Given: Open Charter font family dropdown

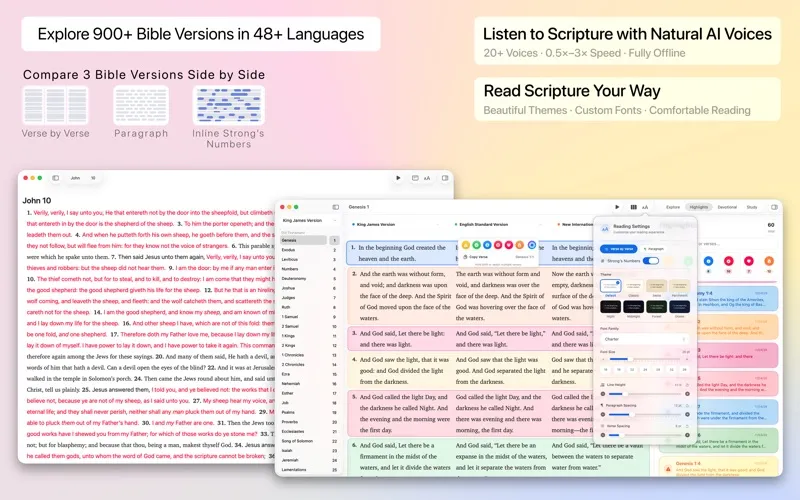Looking at the screenshot, I should coord(645,339).
